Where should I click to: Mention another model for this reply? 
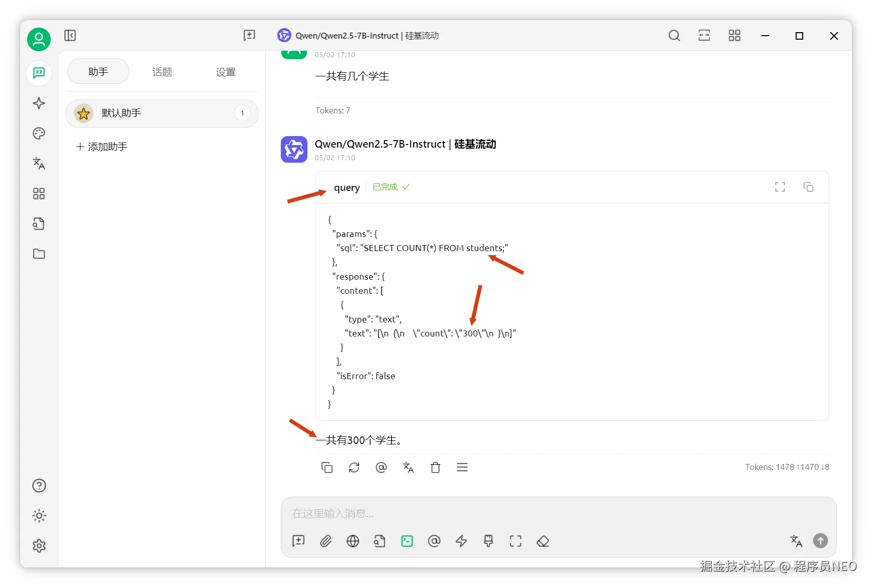[381, 467]
